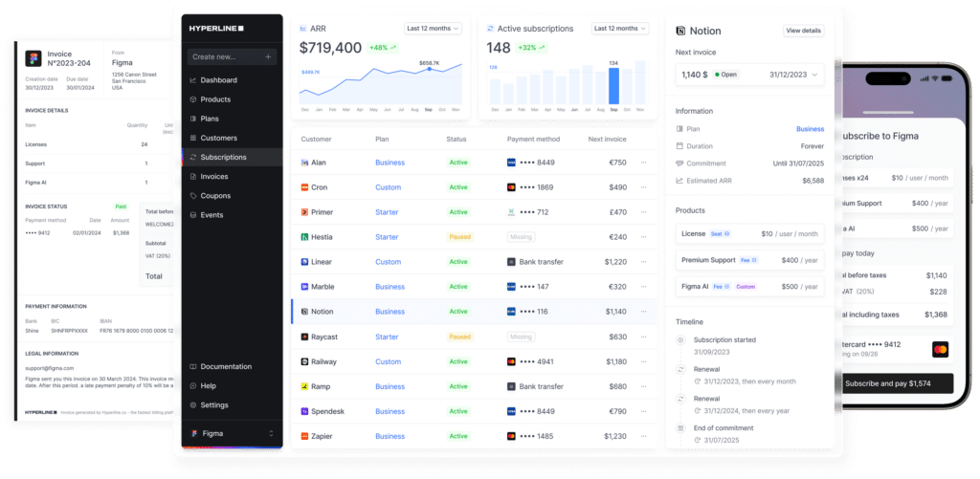Click the Paused status badge for Hestia
The image size is (980, 479).
(459, 237)
